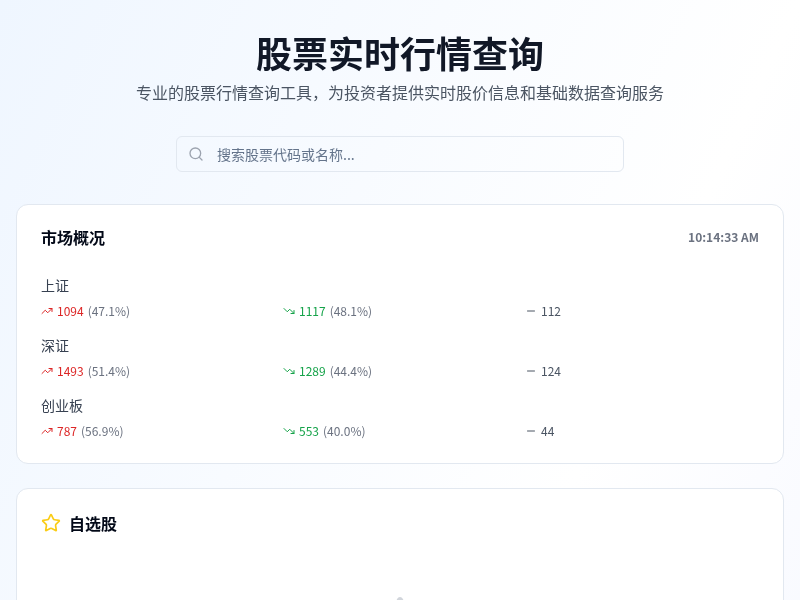Click the falling trend icon for 上证
Screen dimensions: 800x600
pyautogui.click(x=289, y=311)
